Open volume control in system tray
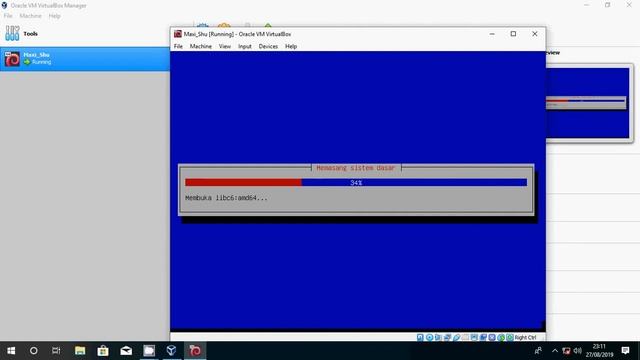640x360 pixels. [x=577, y=351]
